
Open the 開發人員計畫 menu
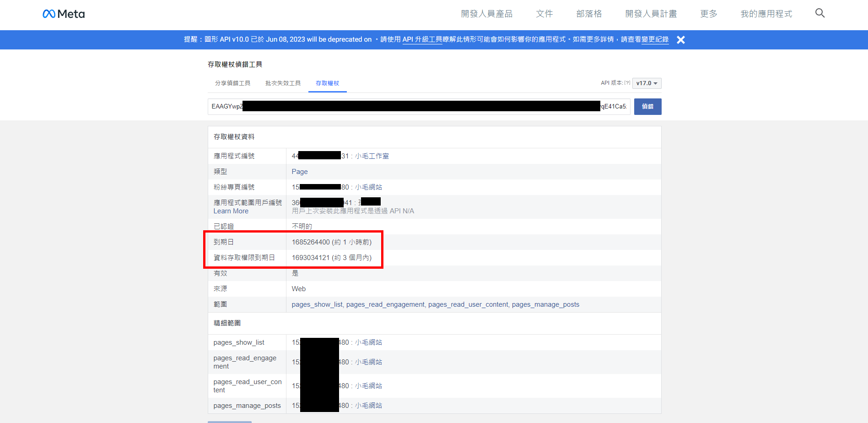coord(651,14)
